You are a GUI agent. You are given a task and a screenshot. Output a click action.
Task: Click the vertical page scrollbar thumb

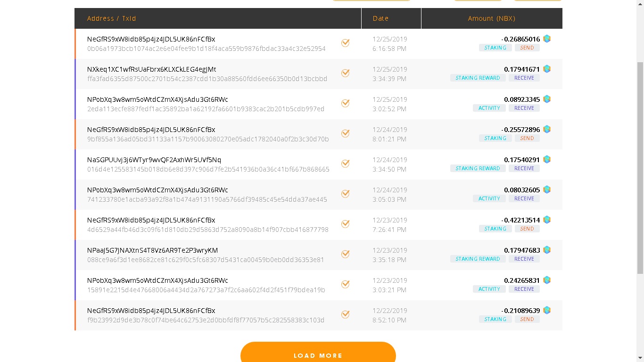click(x=640, y=167)
